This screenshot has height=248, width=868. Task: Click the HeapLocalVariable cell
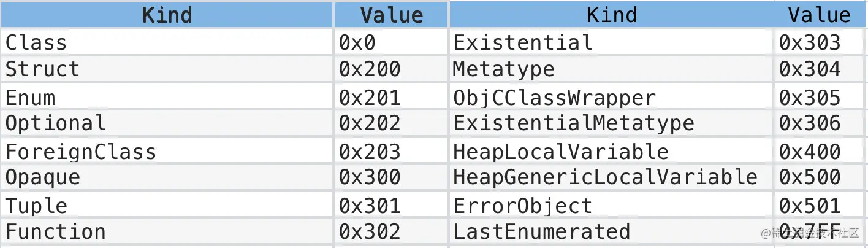coord(611,151)
